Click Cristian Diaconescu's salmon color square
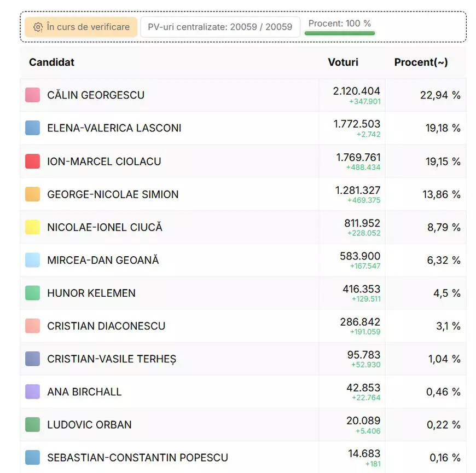 [x=32, y=326]
